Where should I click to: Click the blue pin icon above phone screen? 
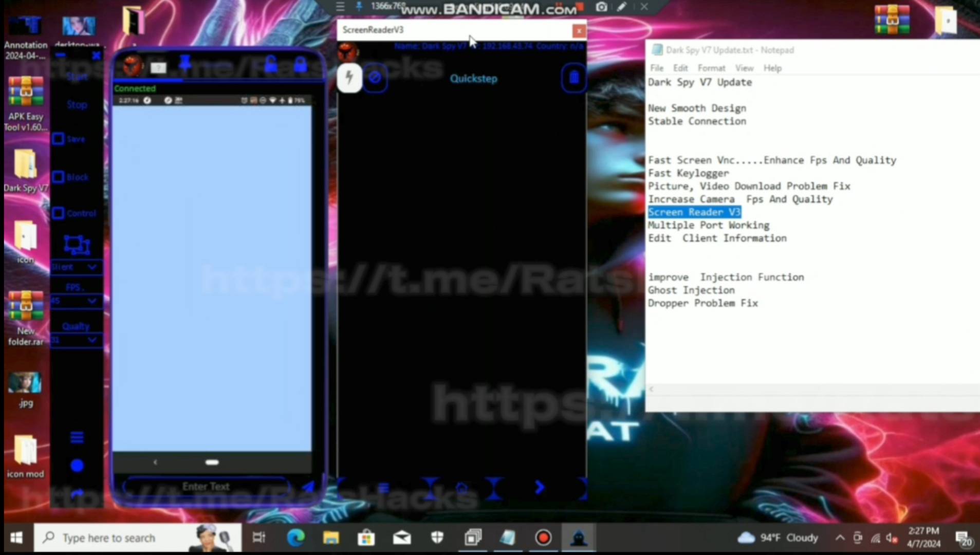(x=185, y=64)
